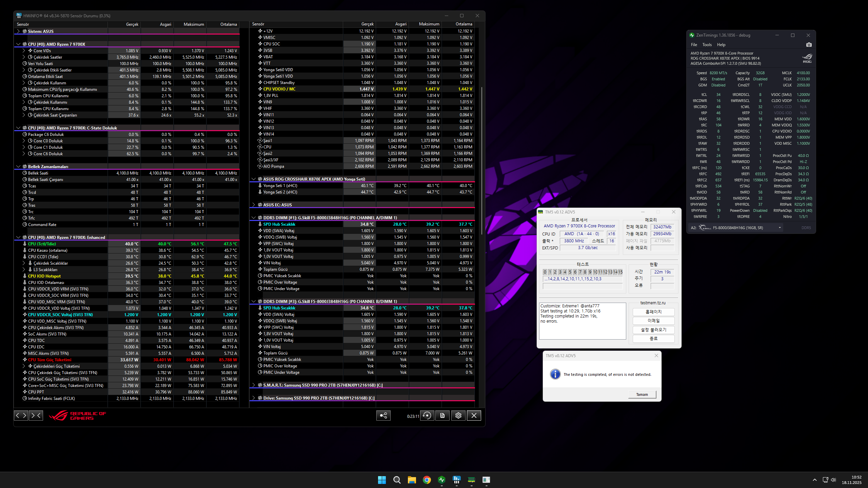868x488 pixels.
Task: Click HWiNFO log to file icon
Action: [x=442, y=415]
